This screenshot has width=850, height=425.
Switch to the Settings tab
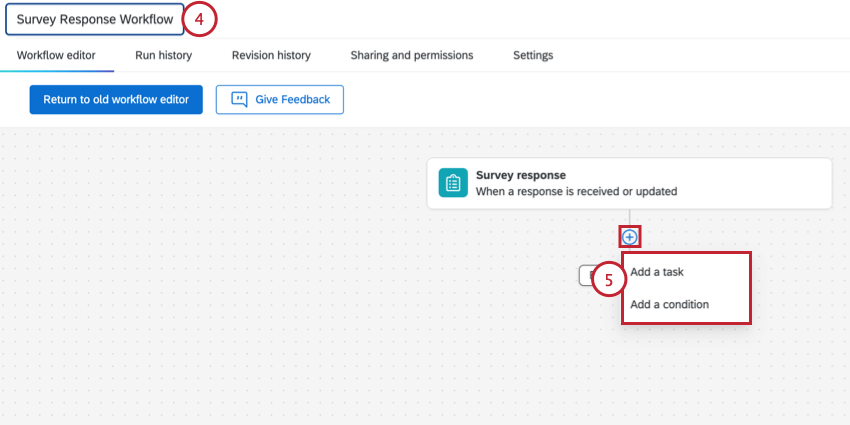(533, 55)
